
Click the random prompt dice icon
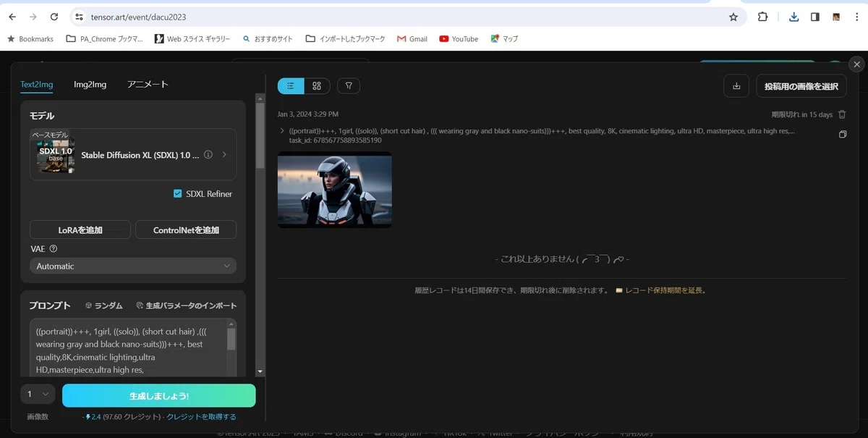pos(88,306)
